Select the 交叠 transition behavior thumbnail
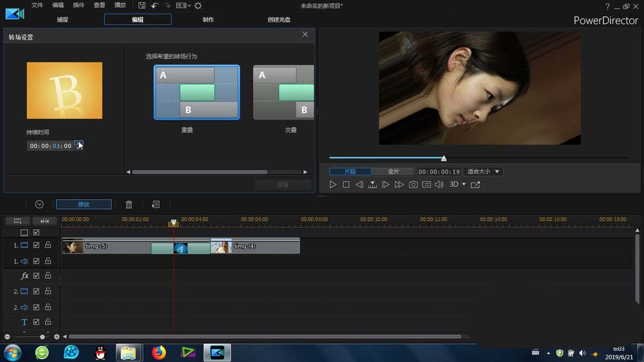Image resolution: width=644 pixels, height=362 pixels. click(x=283, y=93)
